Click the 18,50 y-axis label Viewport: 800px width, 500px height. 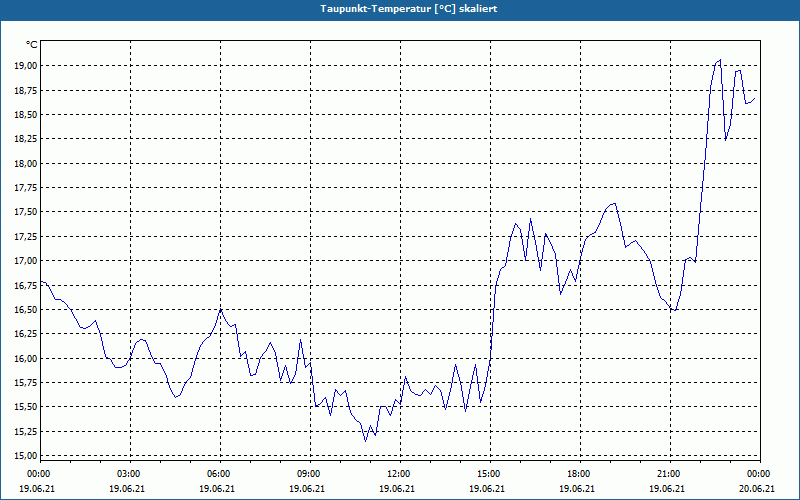(x=27, y=115)
